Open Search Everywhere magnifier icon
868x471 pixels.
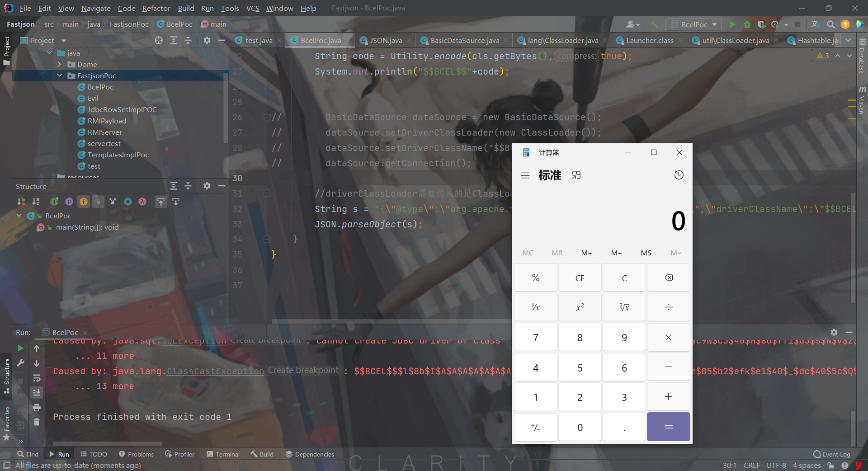[x=830, y=24]
